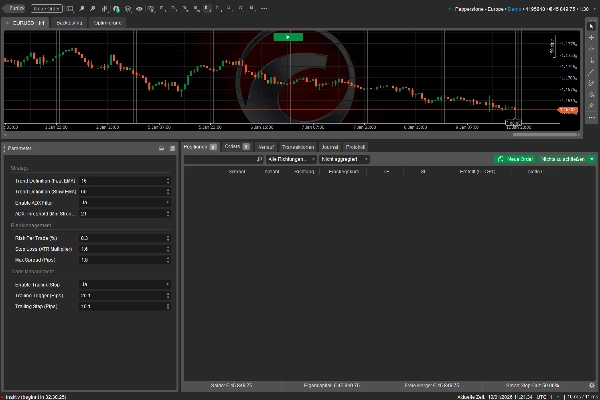Click the Neue Order button in the top toolbar
Screen dimensions: 600x400
[46, 8]
